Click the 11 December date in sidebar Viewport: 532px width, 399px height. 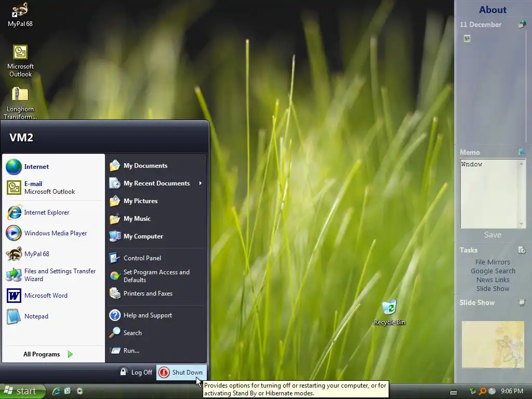pos(481,24)
